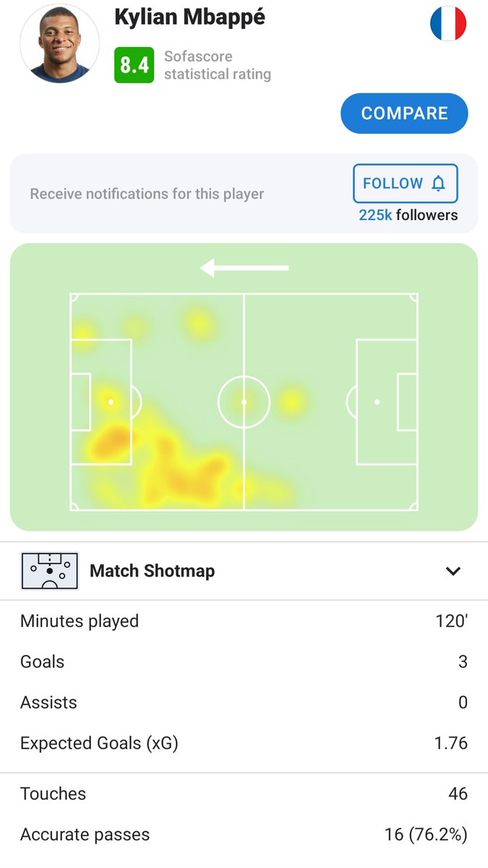Tap the heatmap center circle

point(244,401)
